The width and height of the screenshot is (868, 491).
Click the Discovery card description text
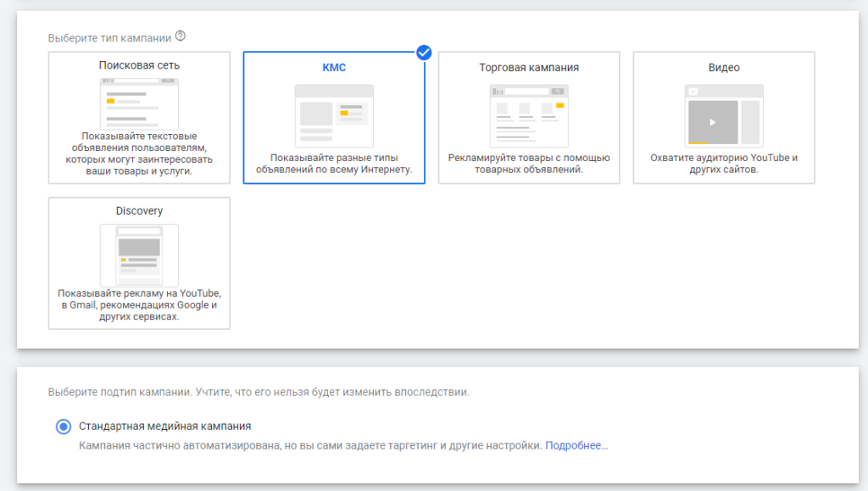point(139,304)
